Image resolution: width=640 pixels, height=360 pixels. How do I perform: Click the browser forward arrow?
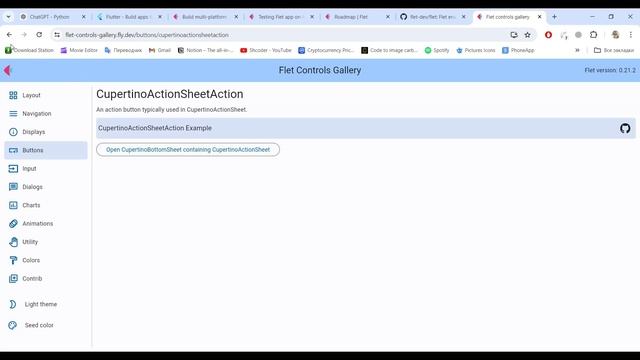pos(24,35)
